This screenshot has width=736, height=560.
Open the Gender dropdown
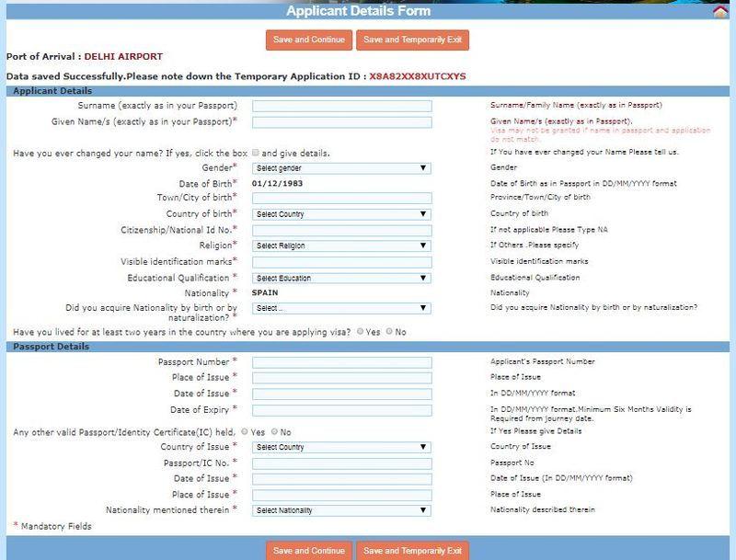(x=341, y=168)
